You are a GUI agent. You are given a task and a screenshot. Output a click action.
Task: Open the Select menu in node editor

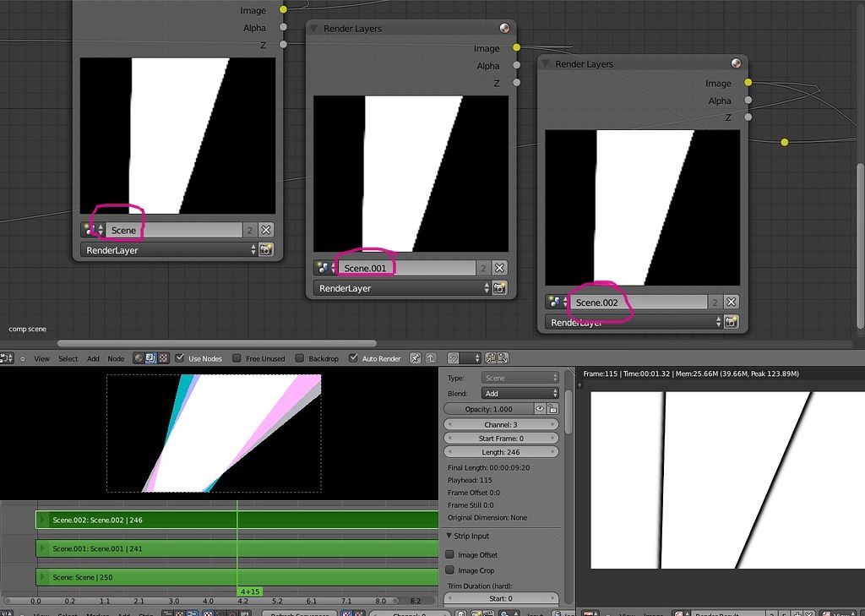tap(68, 359)
